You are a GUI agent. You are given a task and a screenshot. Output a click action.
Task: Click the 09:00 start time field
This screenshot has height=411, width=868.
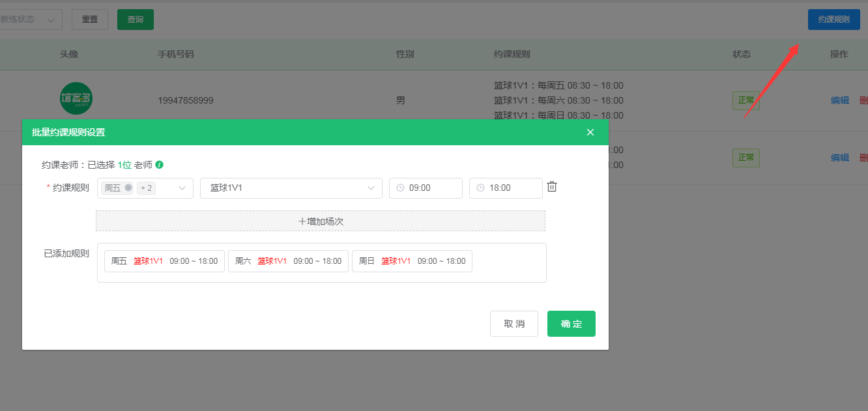(426, 188)
